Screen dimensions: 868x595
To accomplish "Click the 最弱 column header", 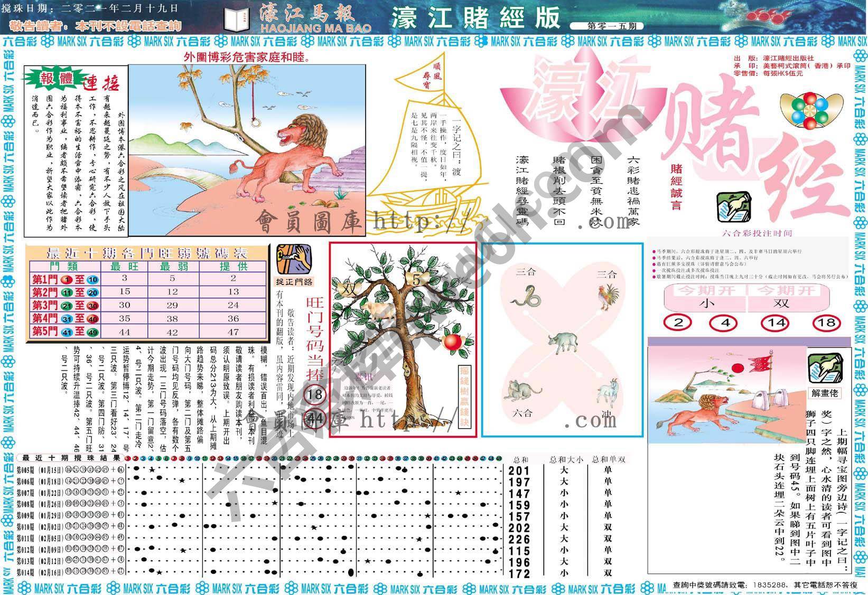I will point(173,266).
